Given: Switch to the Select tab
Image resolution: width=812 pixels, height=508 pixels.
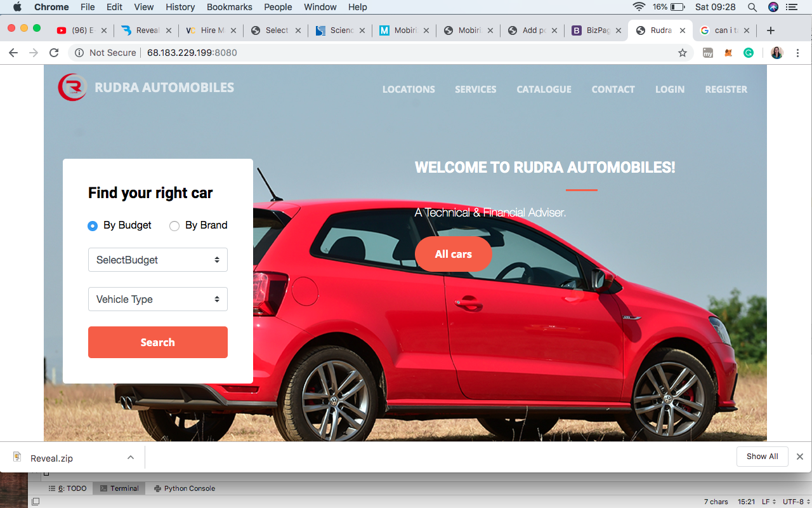Looking at the screenshot, I should (x=275, y=30).
